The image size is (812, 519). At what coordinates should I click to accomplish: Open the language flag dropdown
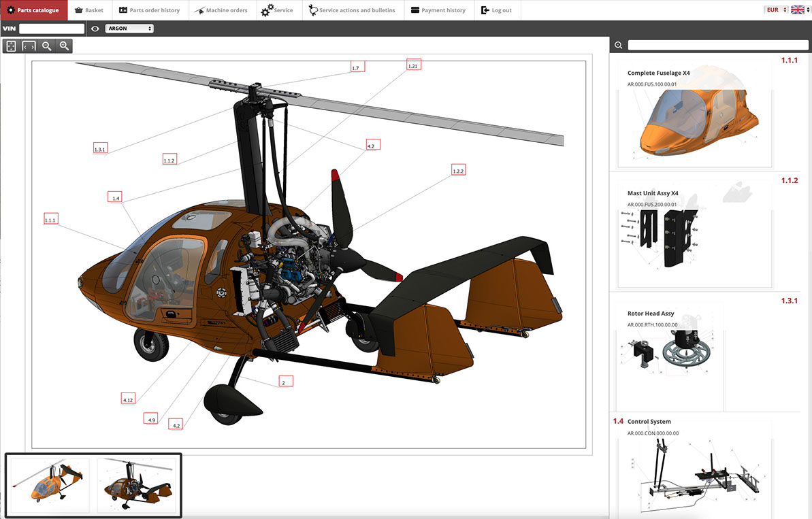pos(800,10)
